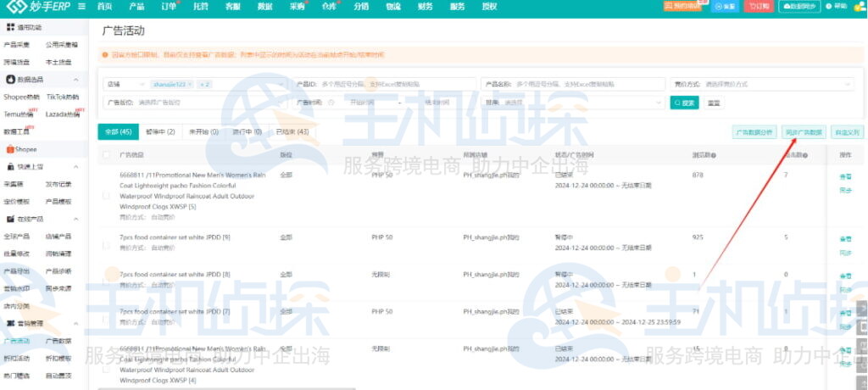This screenshot has width=868, height=390.
Task: Click the 开始时间 start date field
Action: (363, 103)
